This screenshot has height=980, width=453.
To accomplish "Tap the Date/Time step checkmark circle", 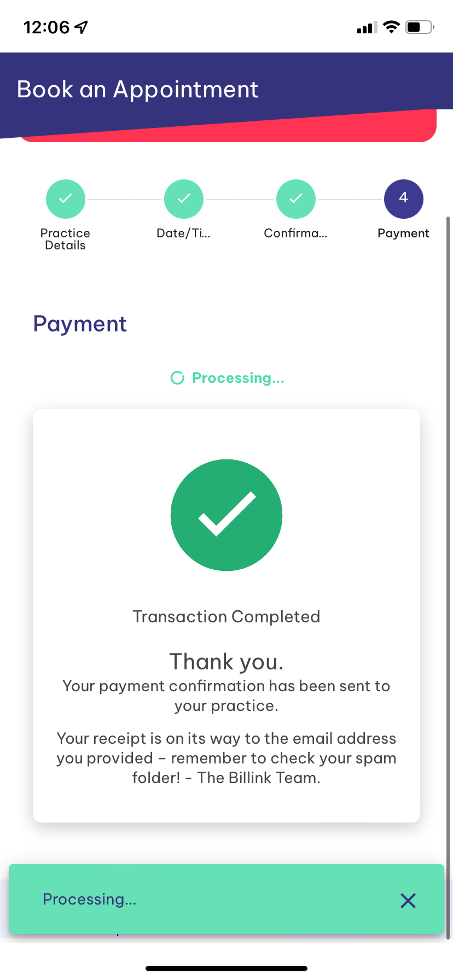I will (184, 199).
